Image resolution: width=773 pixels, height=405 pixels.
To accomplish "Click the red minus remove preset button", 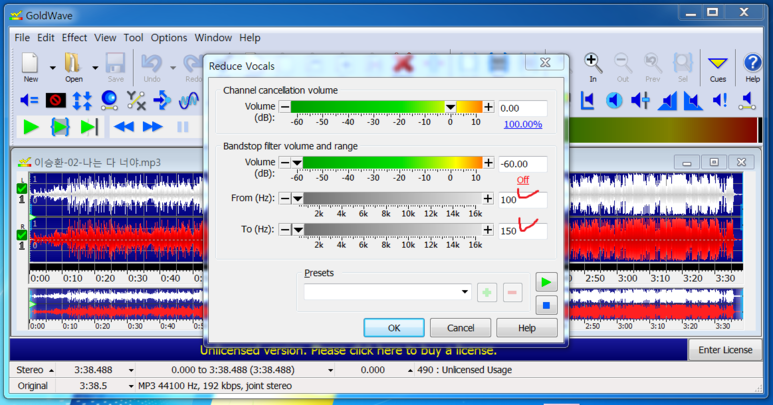I will pyautogui.click(x=512, y=292).
